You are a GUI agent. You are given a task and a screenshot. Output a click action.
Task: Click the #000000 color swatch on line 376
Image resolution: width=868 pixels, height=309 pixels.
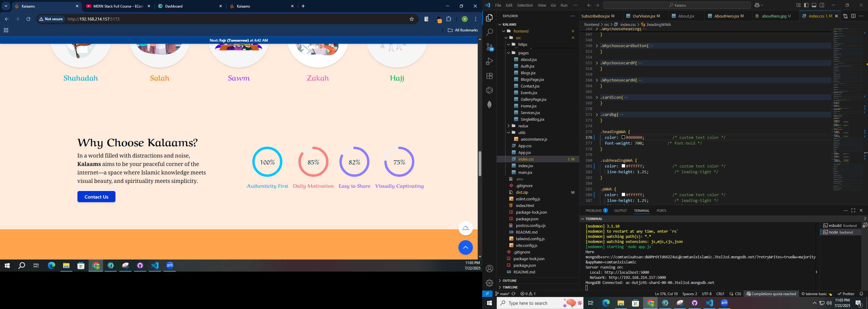[623, 138]
